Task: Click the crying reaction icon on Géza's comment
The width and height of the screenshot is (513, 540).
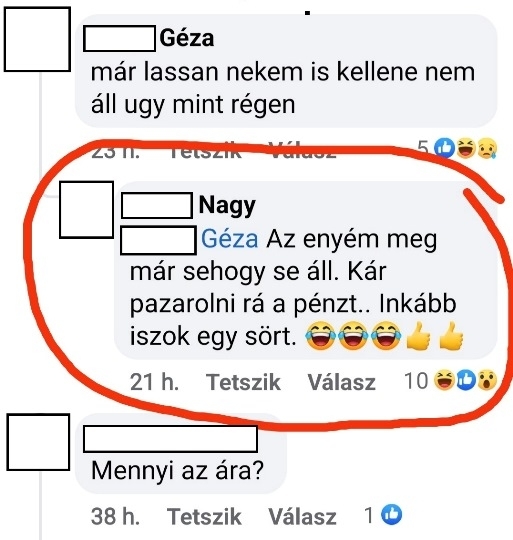Action: point(486,148)
